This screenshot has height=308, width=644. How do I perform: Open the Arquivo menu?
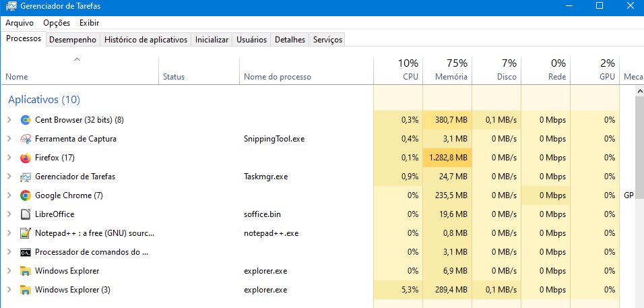pyautogui.click(x=20, y=23)
